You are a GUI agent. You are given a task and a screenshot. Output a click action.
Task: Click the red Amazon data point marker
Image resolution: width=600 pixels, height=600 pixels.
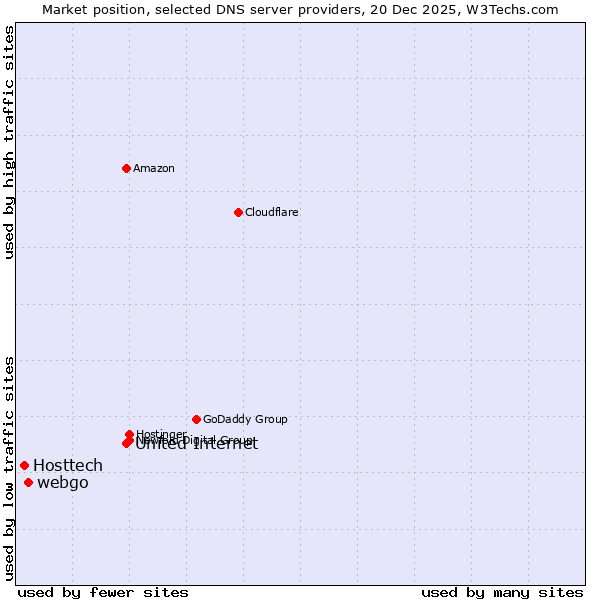click(x=126, y=168)
